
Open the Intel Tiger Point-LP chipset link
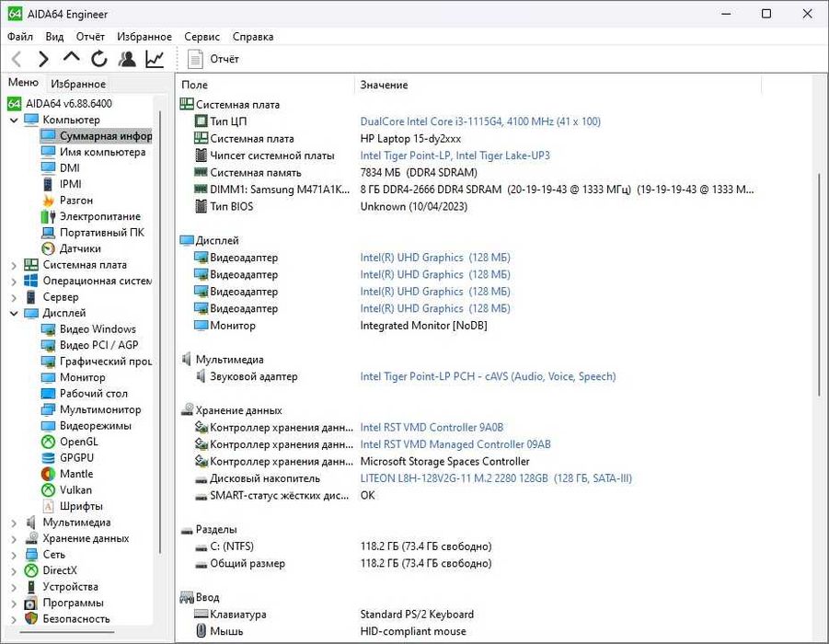455,155
